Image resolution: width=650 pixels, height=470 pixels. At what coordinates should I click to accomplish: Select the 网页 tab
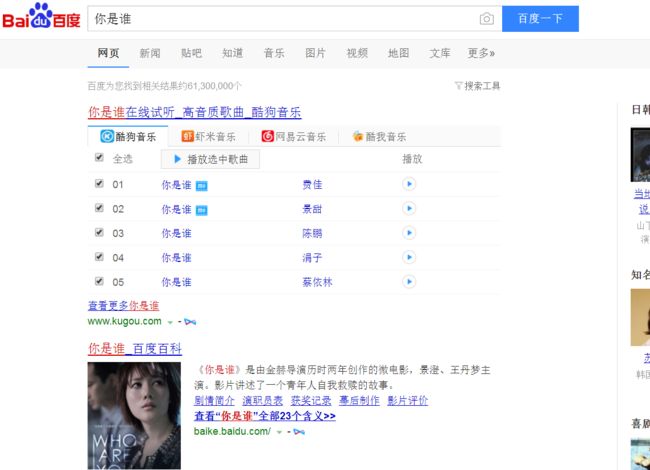pos(108,53)
